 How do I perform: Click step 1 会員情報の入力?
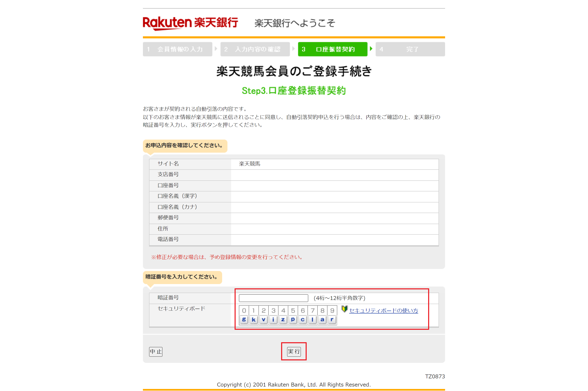[177, 49]
